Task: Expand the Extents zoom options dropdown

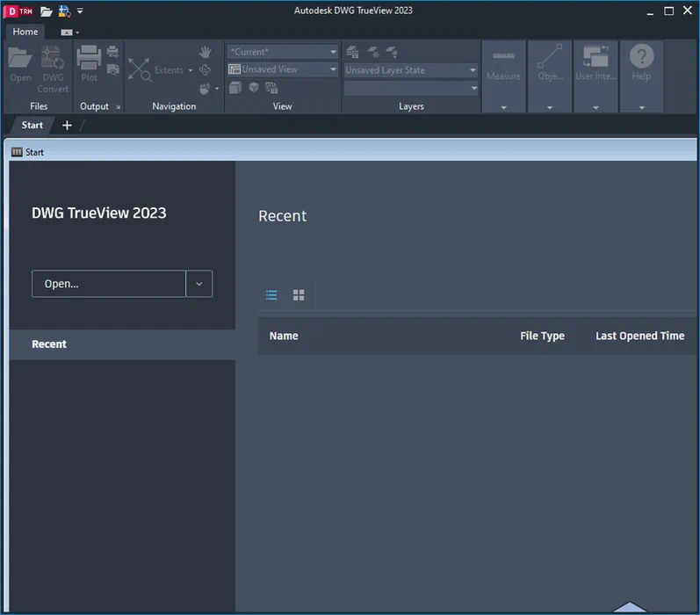Action: click(191, 70)
